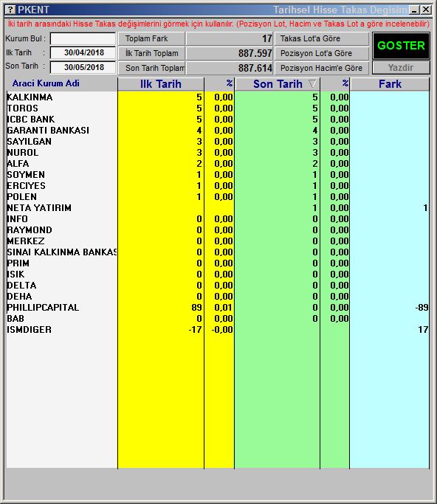Select the NETA YATIRIM row
The width and height of the screenshot is (437, 504).
[x=218, y=208]
